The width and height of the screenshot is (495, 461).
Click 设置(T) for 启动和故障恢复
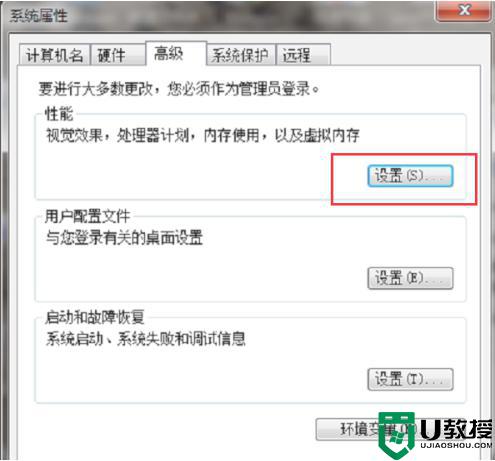[x=410, y=379]
